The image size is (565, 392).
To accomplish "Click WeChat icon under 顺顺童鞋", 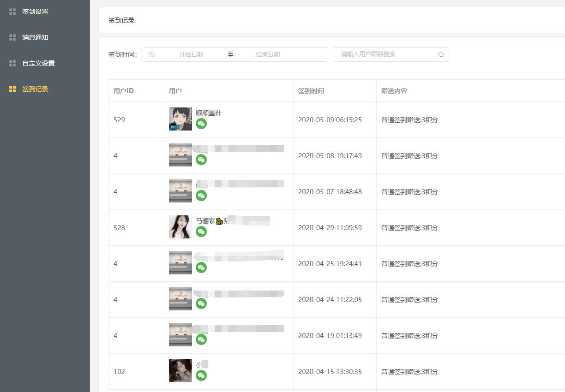I will coord(201,124).
